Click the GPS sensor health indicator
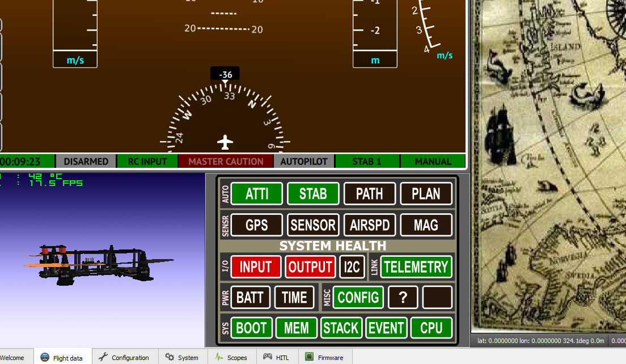Viewport: 626px width, 364px height. 257,225
